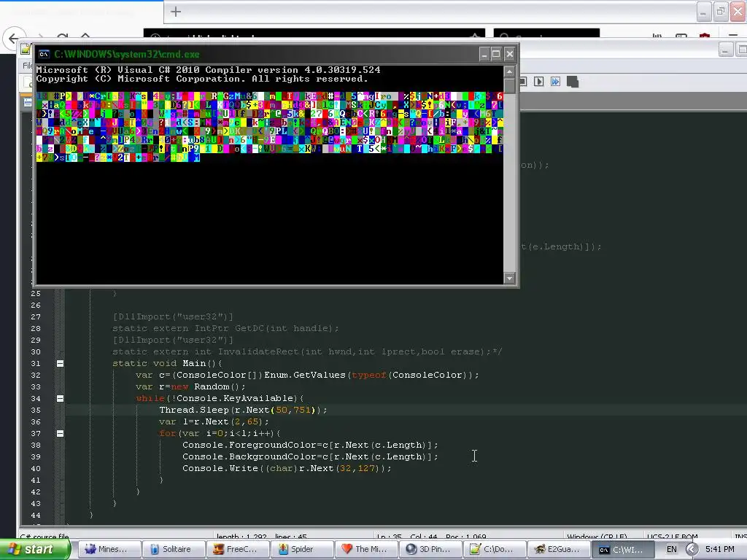
Task: Switch to Solitaire in the taskbar
Action: point(174,550)
